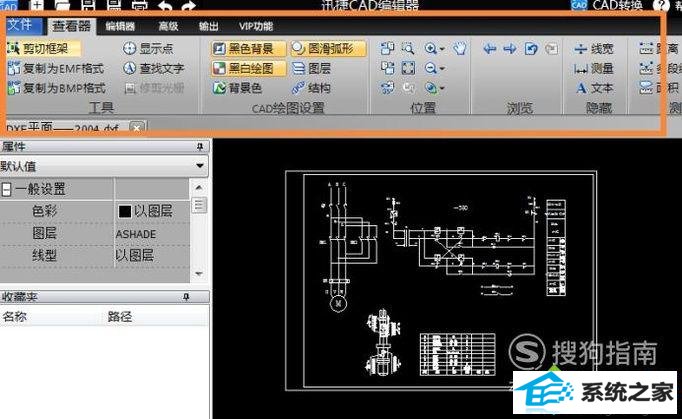Click 复制为BMP格式 copy tool
Viewport: 682px width, 419px height.
pos(57,88)
